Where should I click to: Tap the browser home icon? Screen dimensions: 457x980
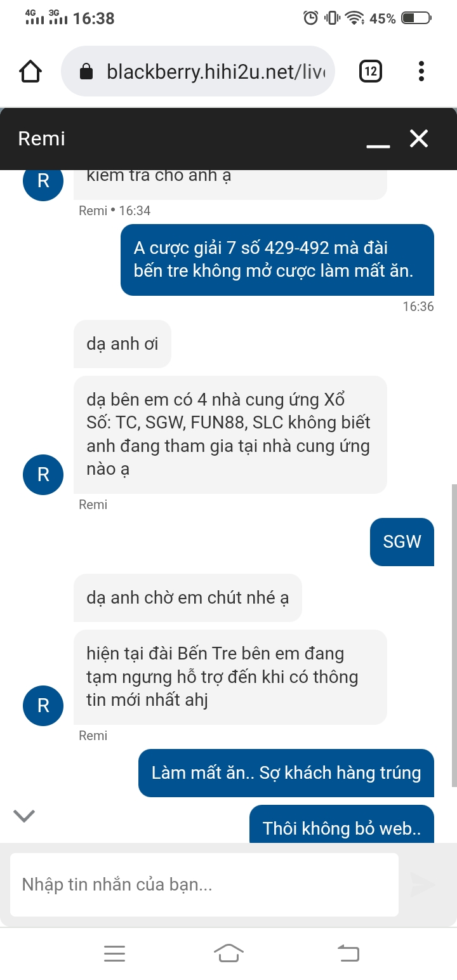(31, 72)
